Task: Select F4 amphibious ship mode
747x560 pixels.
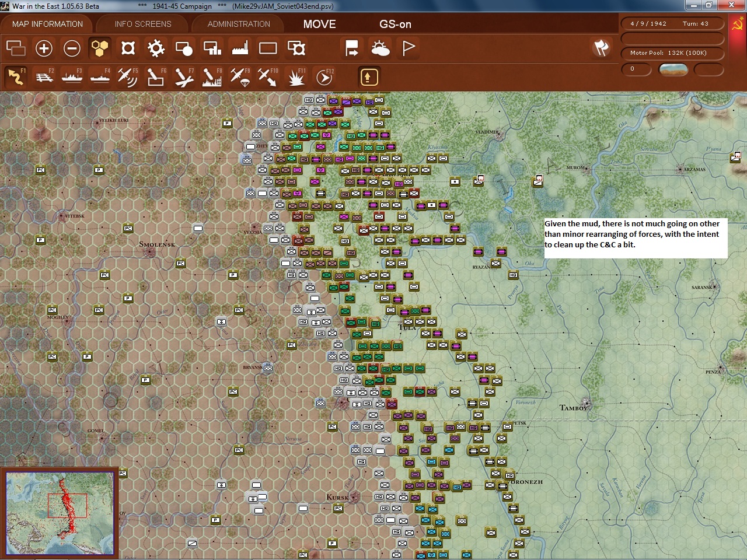Action: pos(100,77)
